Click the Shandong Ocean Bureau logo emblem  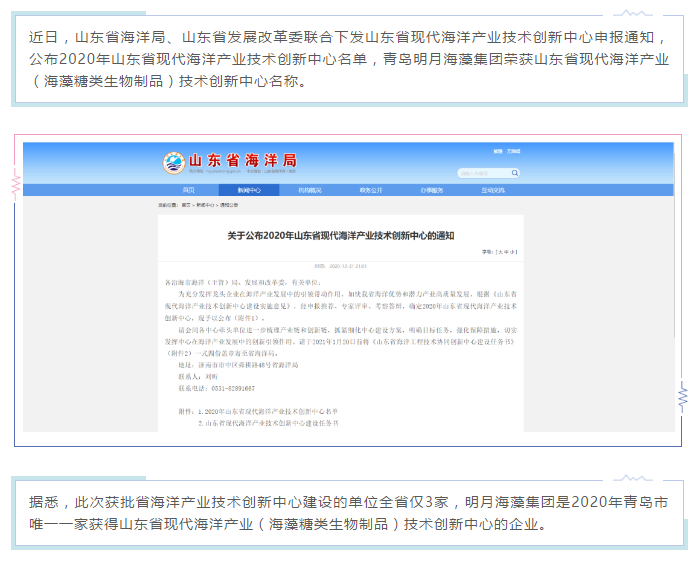(174, 162)
